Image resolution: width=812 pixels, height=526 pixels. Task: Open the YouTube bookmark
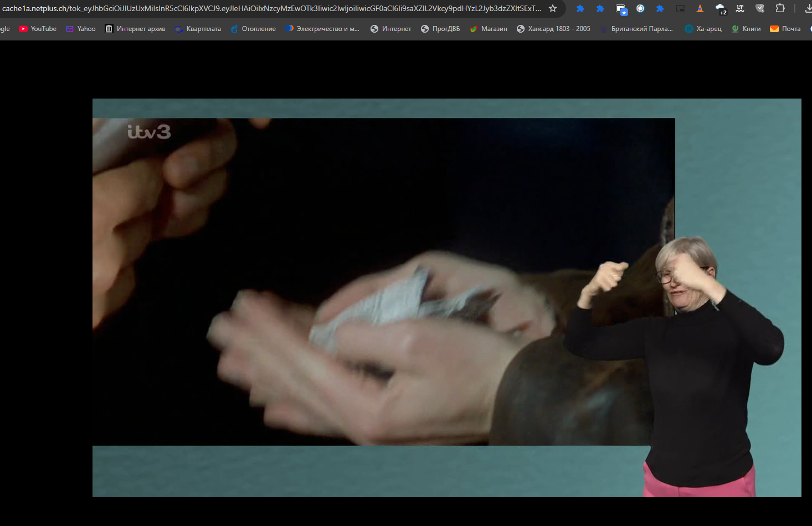point(38,29)
